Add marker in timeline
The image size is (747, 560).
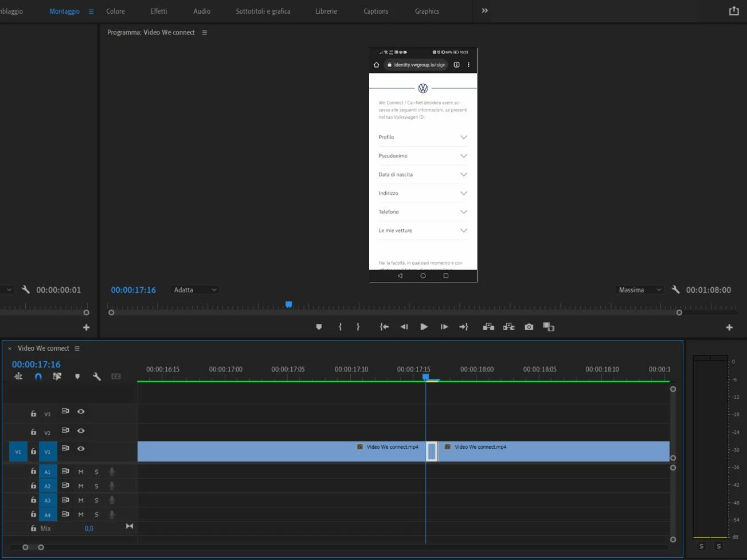(77, 377)
